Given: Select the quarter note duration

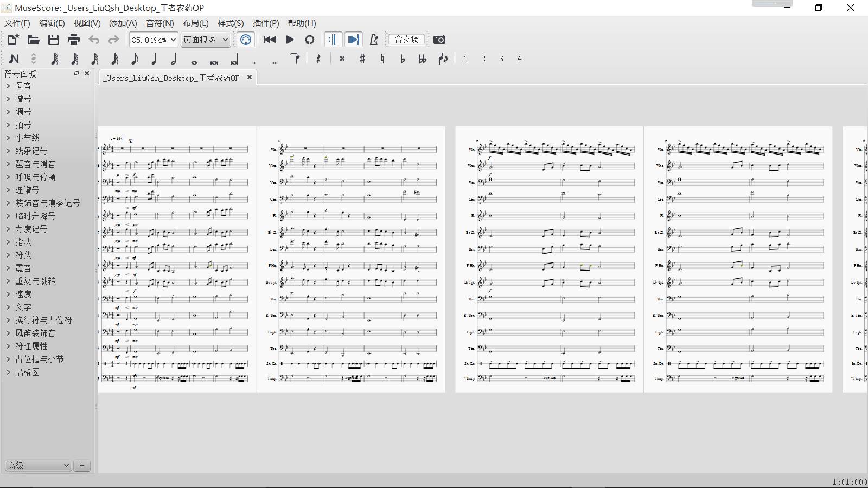Looking at the screenshot, I should click(154, 59).
